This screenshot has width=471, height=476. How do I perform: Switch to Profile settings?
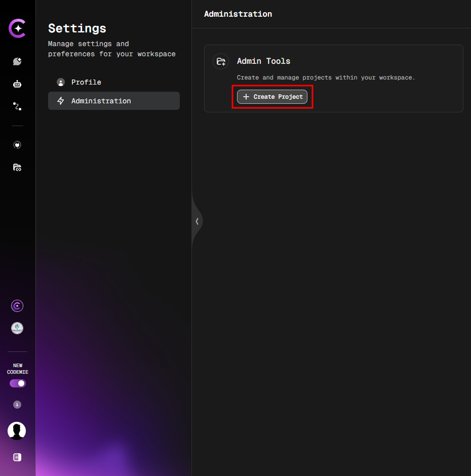click(86, 82)
